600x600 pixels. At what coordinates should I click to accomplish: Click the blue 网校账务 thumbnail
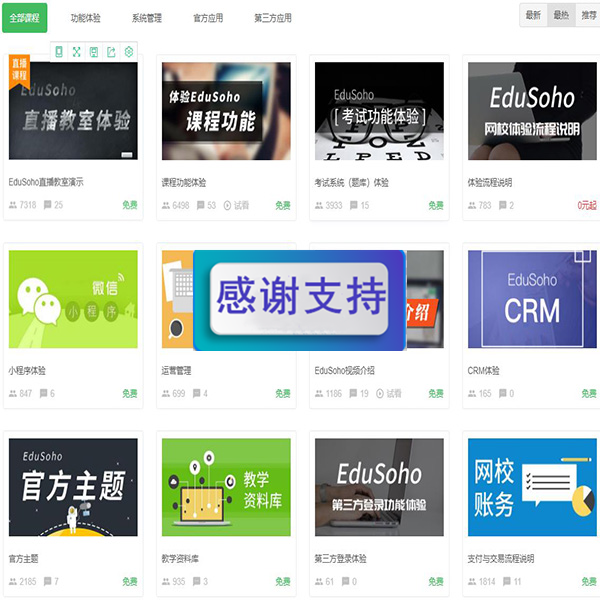pos(532,487)
